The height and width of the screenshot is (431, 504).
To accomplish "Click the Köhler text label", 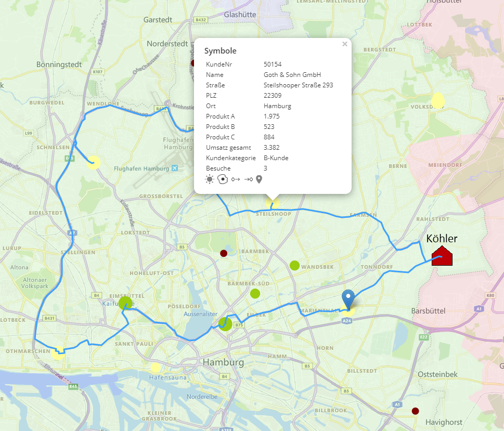I will (442, 239).
